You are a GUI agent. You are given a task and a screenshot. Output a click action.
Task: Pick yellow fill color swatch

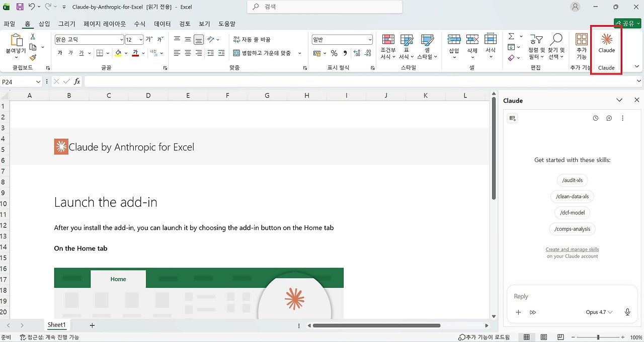(x=118, y=53)
